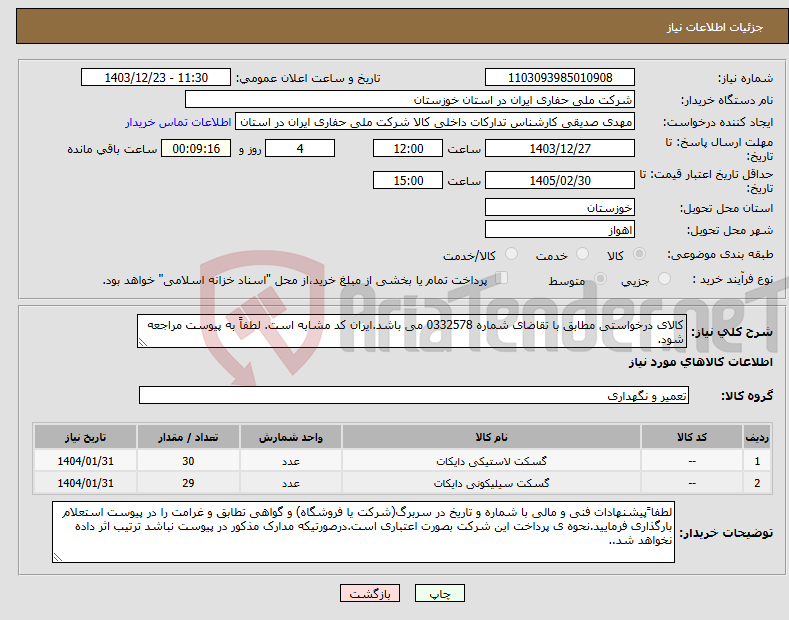Click item name گسکت سیلیکونی دایکات
Screen dimensions: 789x620
[x=491, y=483]
